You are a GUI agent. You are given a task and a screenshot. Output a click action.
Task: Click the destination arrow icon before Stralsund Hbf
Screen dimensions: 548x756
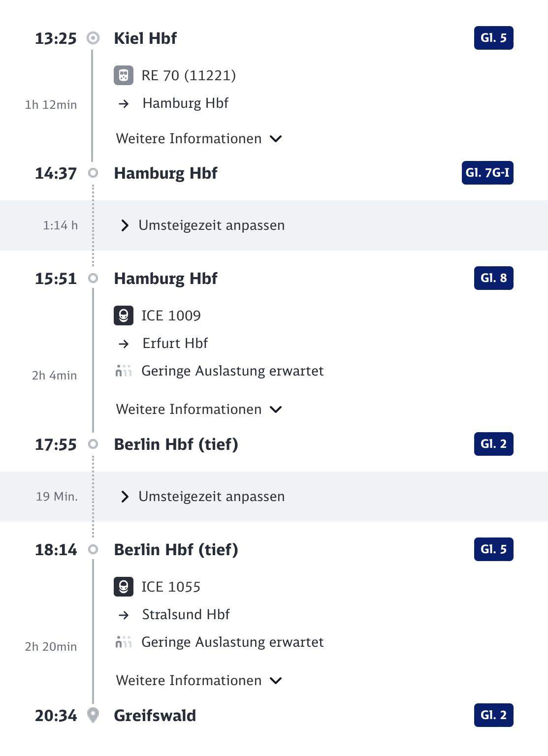124,614
